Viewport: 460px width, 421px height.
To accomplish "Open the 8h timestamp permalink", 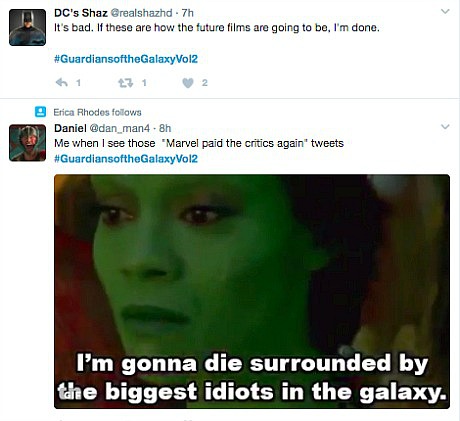I will tap(165, 128).
